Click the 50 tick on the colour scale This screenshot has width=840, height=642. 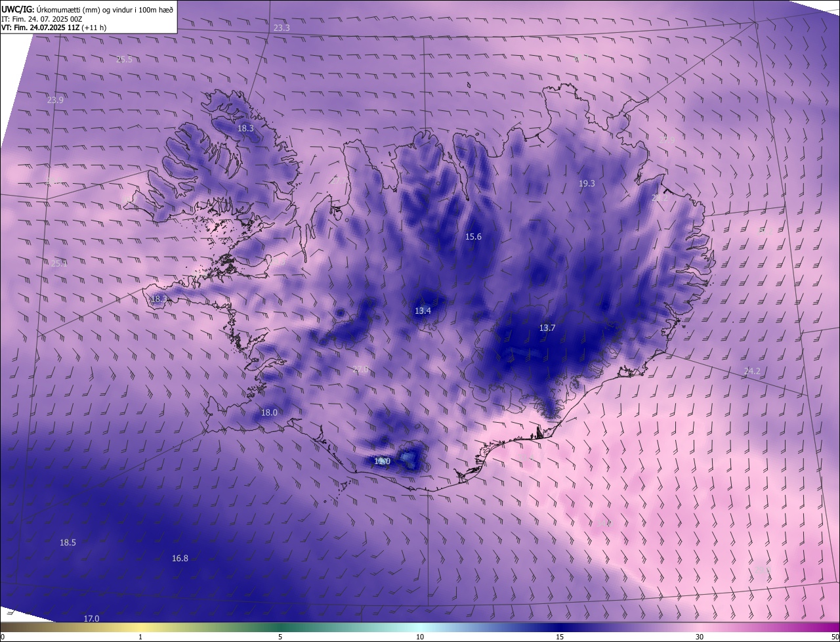(835, 637)
